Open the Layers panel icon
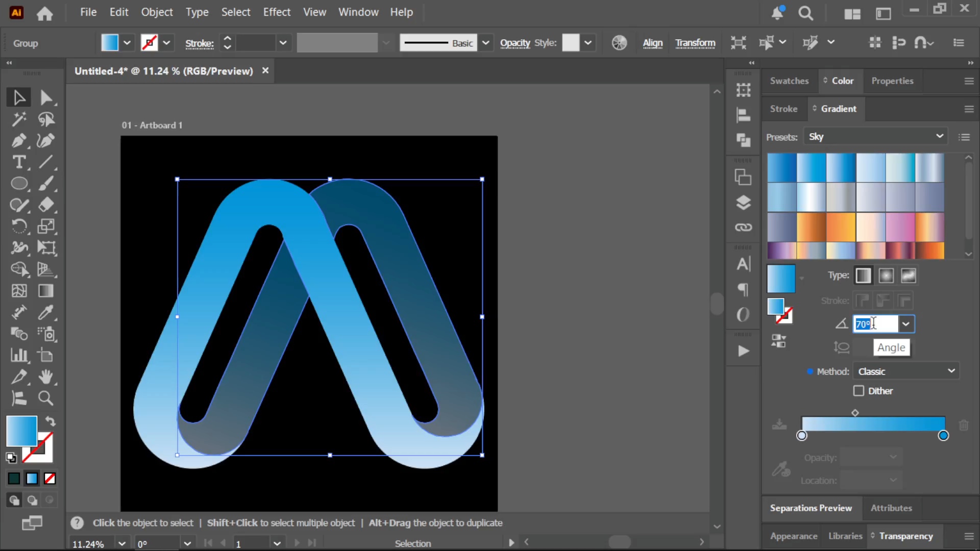 click(743, 203)
